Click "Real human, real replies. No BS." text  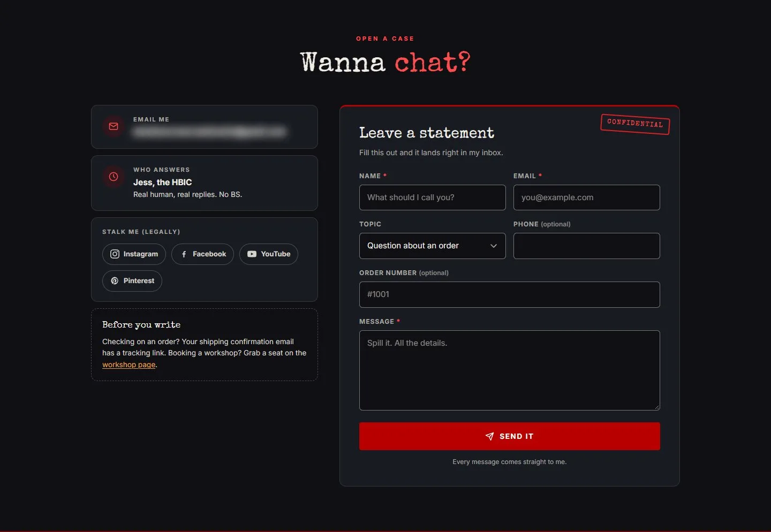(x=188, y=195)
